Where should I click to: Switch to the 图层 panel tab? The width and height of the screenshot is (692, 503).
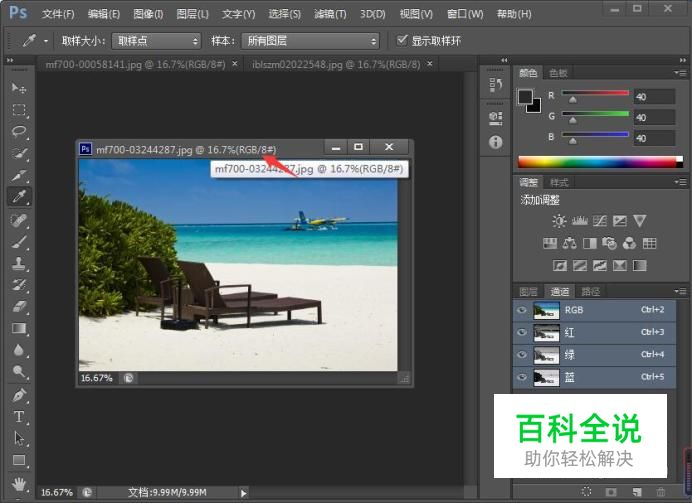[x=528, y=292]
